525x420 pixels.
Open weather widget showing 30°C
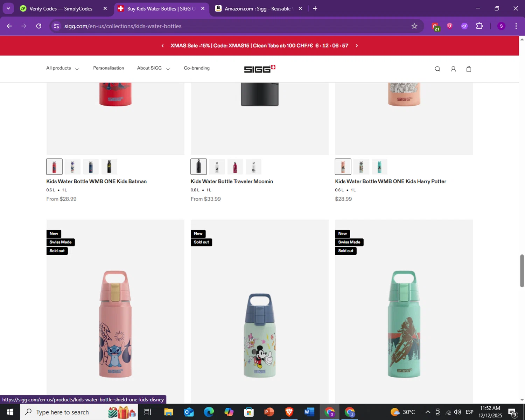pyautogui.click(x=403, y=412)
